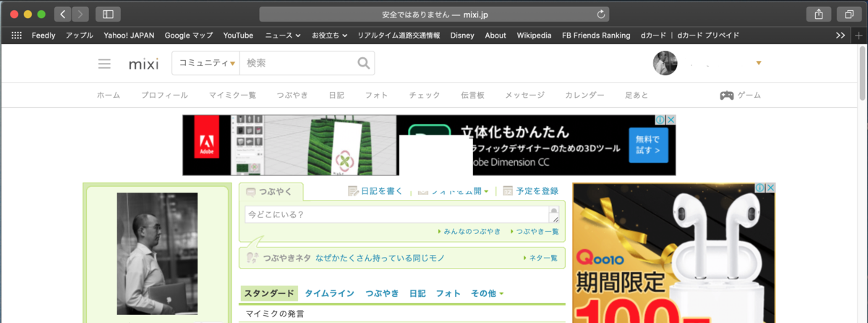The width and height of the screenshot is (868, 323).
Task: Click the blue 無料で試す ad button
Action: [647, 145]
